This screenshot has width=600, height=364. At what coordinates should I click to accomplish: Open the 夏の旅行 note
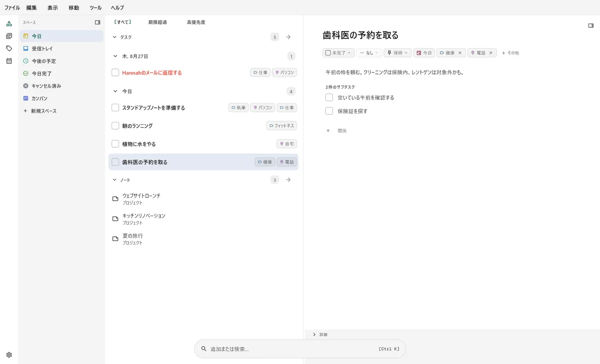pyautogui.click(x=203, y=239)
